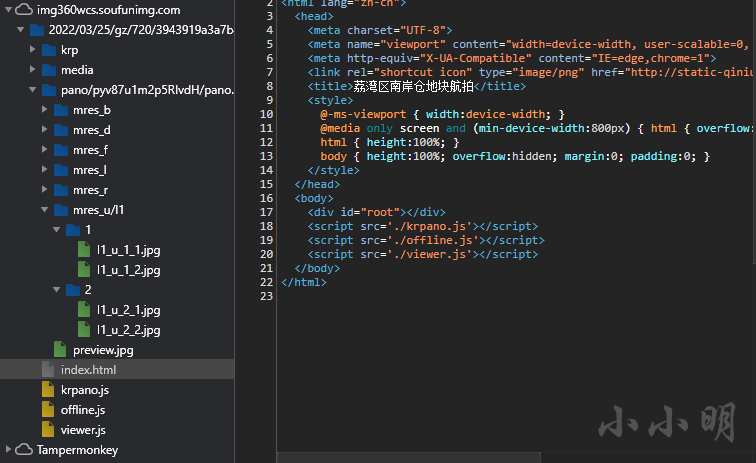The width and height of the screenshot is (756, 463).
Task: Click the cloud icon beside img360wcs.soufunimg.com
Action: [x=24, y=10]
